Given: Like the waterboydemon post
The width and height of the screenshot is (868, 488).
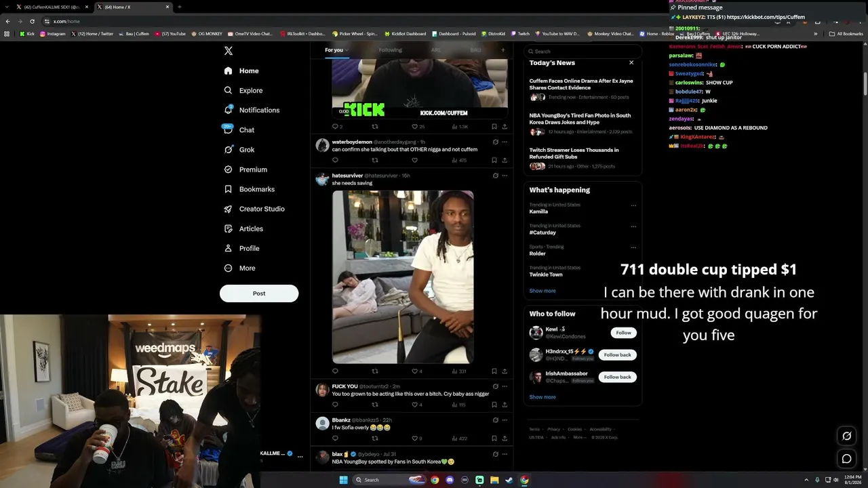Looking at the screenshot, I should click(414, 161).
